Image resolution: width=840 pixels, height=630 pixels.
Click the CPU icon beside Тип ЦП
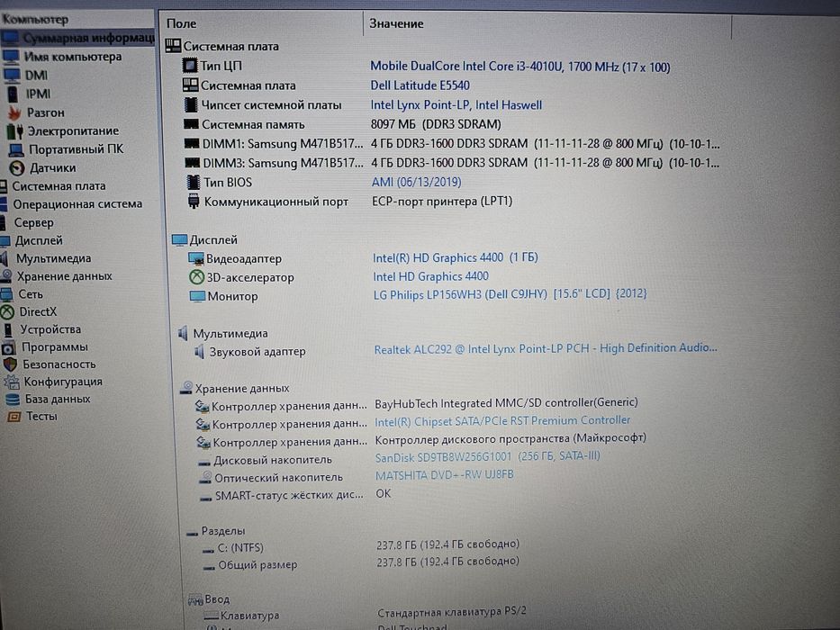(190, 66)
